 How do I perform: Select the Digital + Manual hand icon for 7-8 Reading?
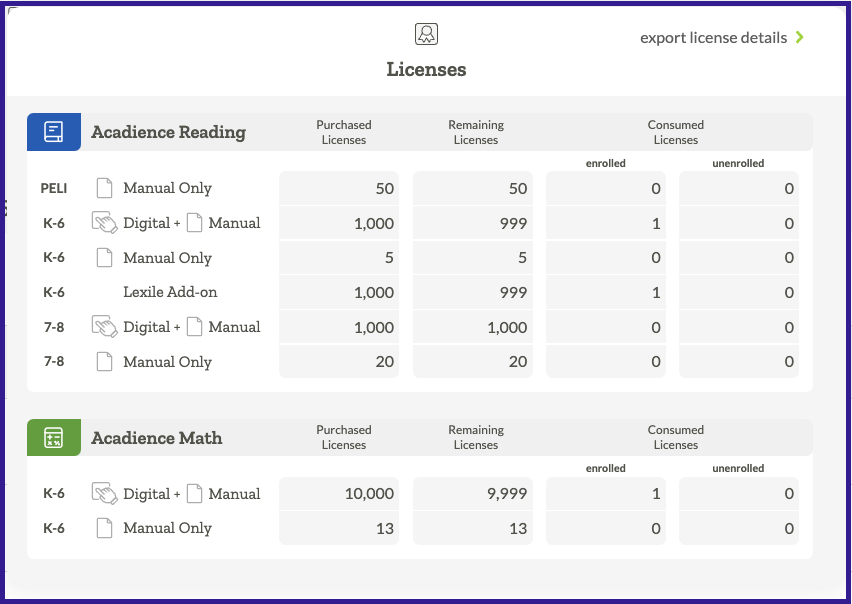pyautogui.click(x=104, y=326)
